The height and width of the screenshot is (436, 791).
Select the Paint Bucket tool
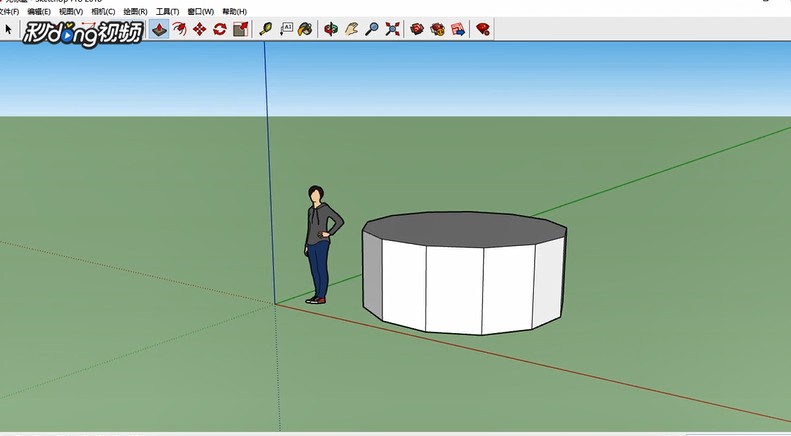[x=305, y=29]
